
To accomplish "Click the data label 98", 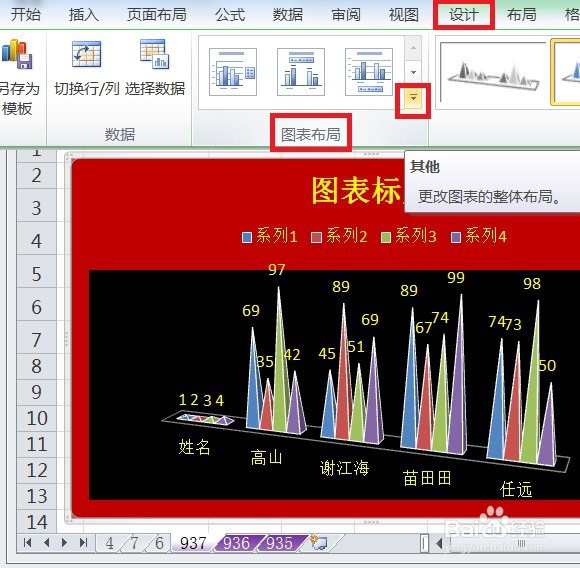I will tap(532, 284).
